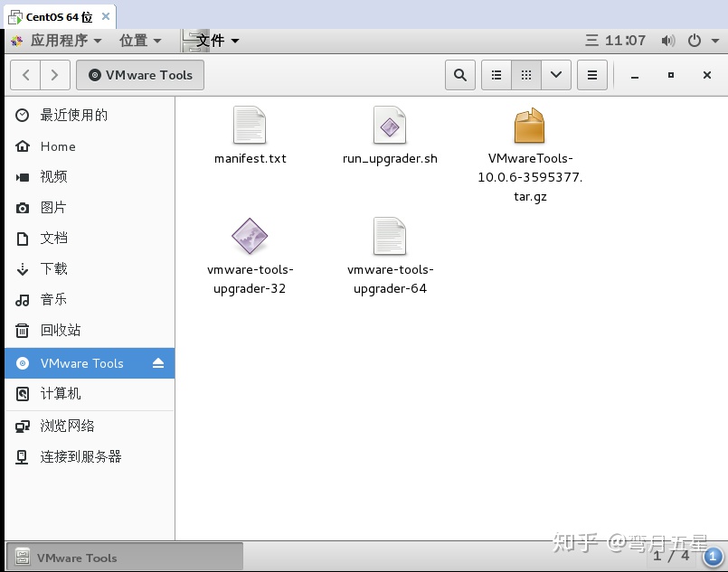Image resolution: width=728 pixels, height=572 pixels.
Task: Open 下载 folder in sidebar
Action: (90, 268)
